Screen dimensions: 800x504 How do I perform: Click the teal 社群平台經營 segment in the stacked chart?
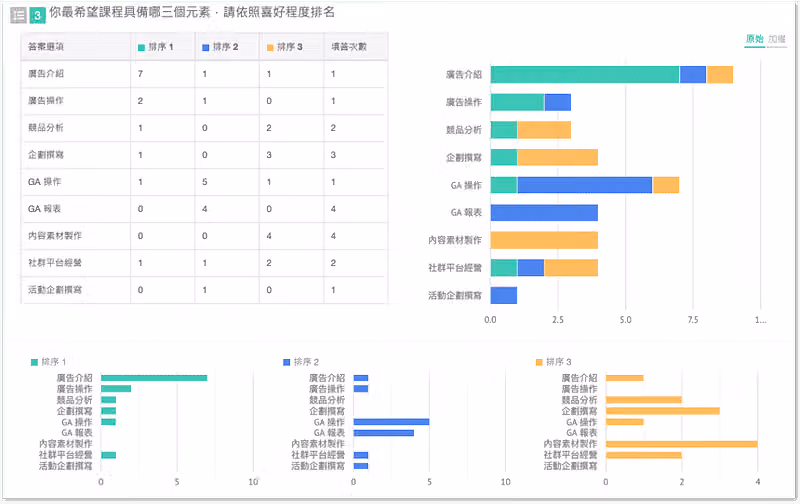(504, 267)
